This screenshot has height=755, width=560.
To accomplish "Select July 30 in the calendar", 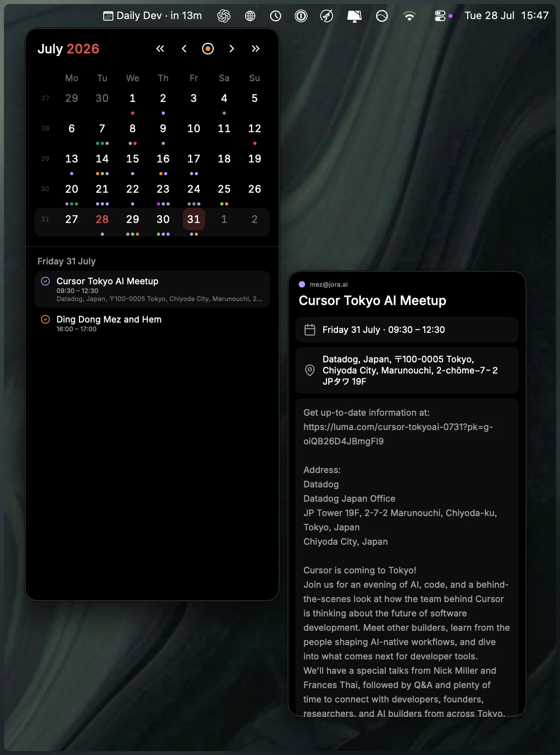I will (x=163, y=219).
